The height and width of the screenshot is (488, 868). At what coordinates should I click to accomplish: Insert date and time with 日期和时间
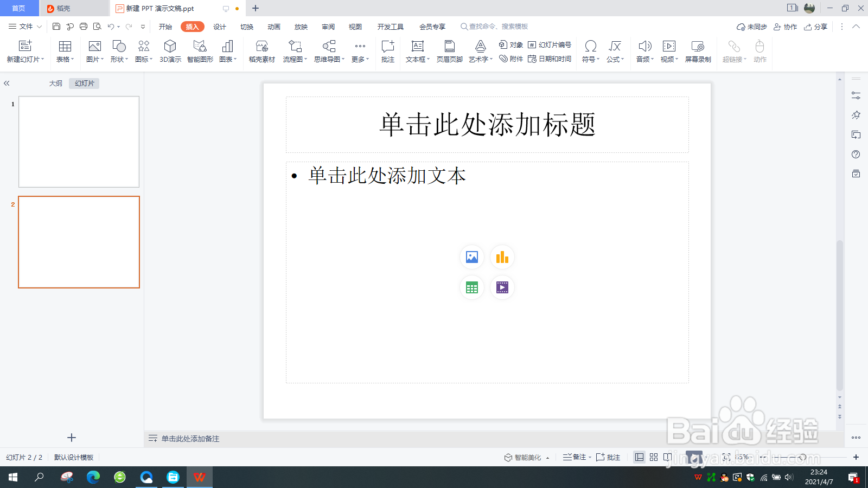(x=554, y=60)
